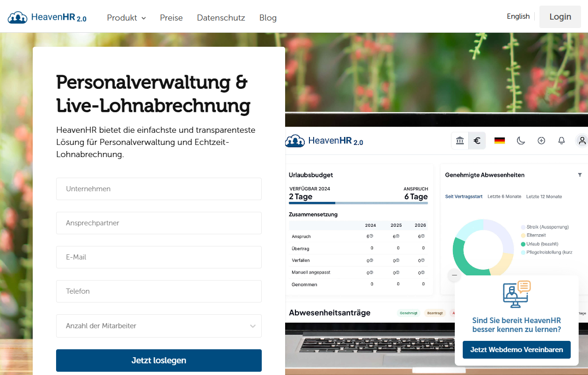Click Jetzt Webdemo Vereinbaren button
Image resolution: width=588 pixels, height=375 pixels.
(516, 350)
